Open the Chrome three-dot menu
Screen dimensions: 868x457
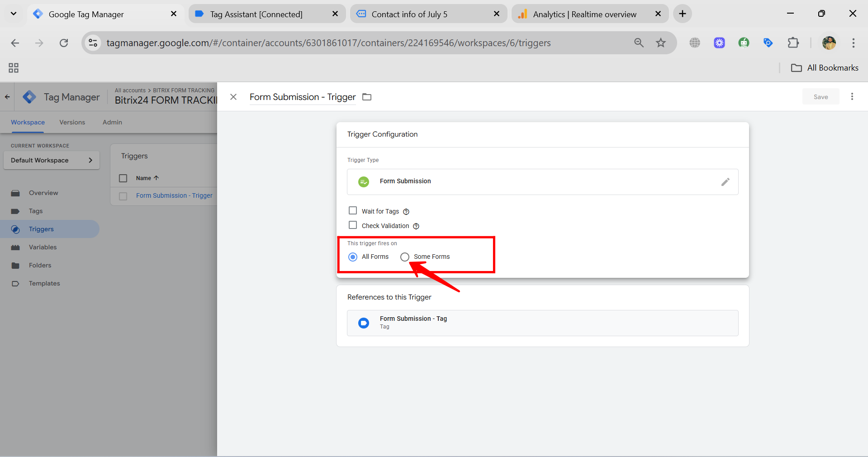[x=853, y=43]
